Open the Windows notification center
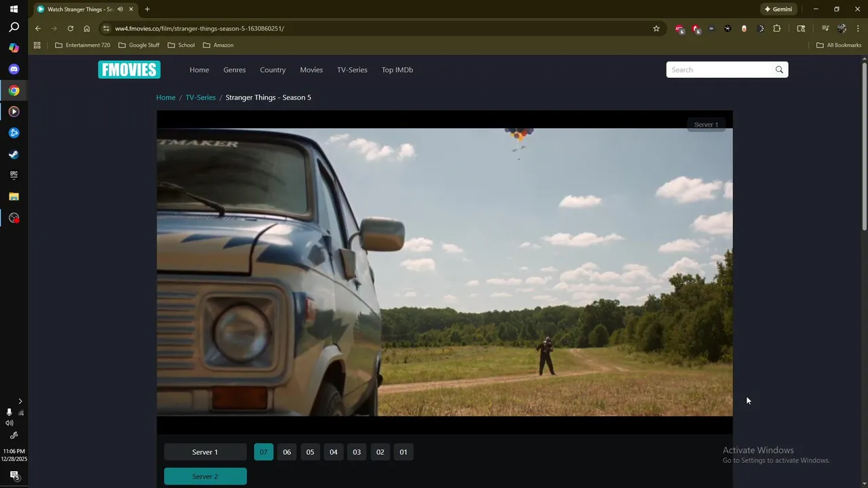 click(x=14, y=475)
